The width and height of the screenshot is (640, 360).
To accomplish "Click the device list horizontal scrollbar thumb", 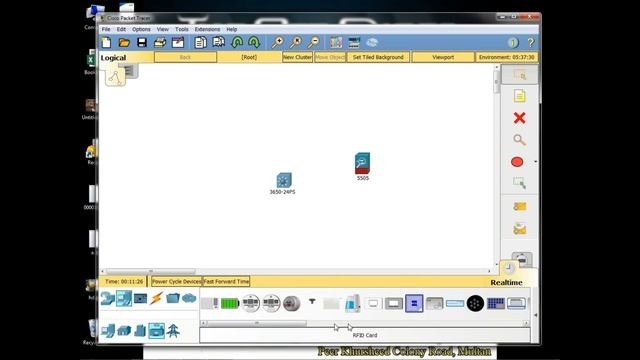I will 257,323.
